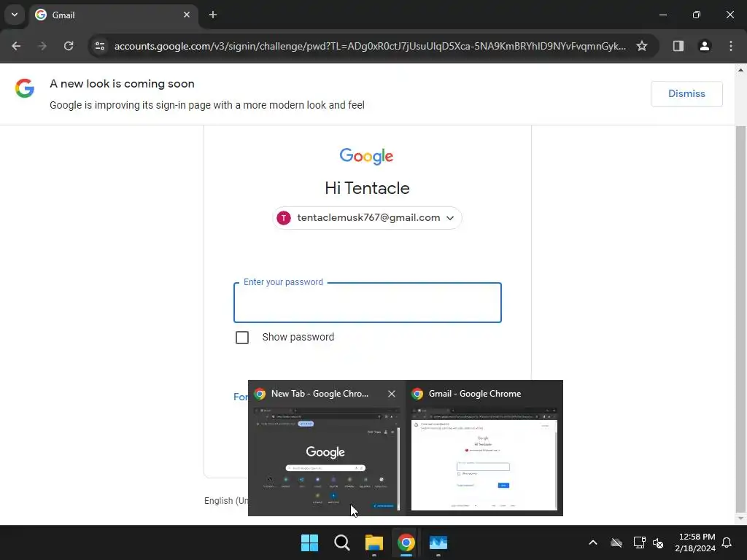Open the Chrome side panel
747x560 pixels.
coord(678,46)
